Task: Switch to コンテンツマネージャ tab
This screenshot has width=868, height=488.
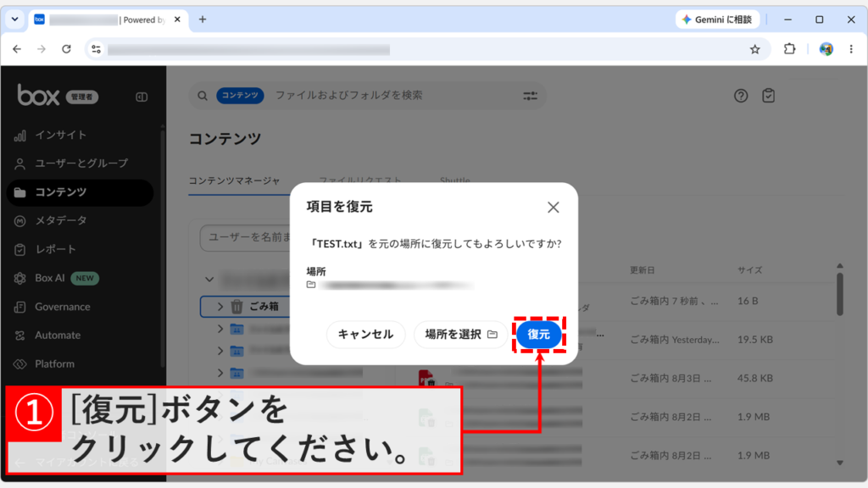Action: (x=234, y=181)
